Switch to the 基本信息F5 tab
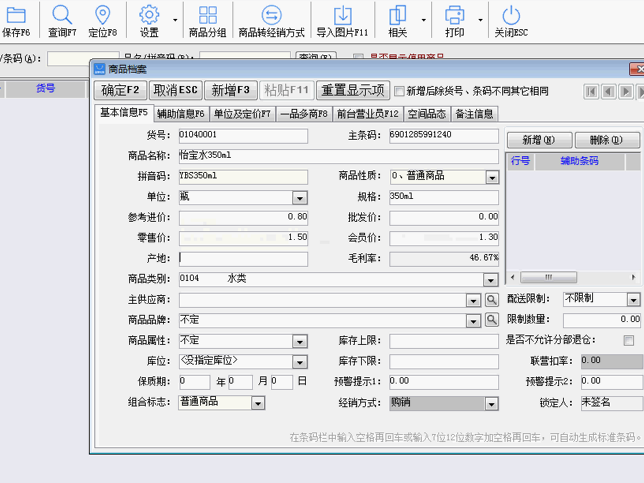644x483 pixels. click(124, 113)
